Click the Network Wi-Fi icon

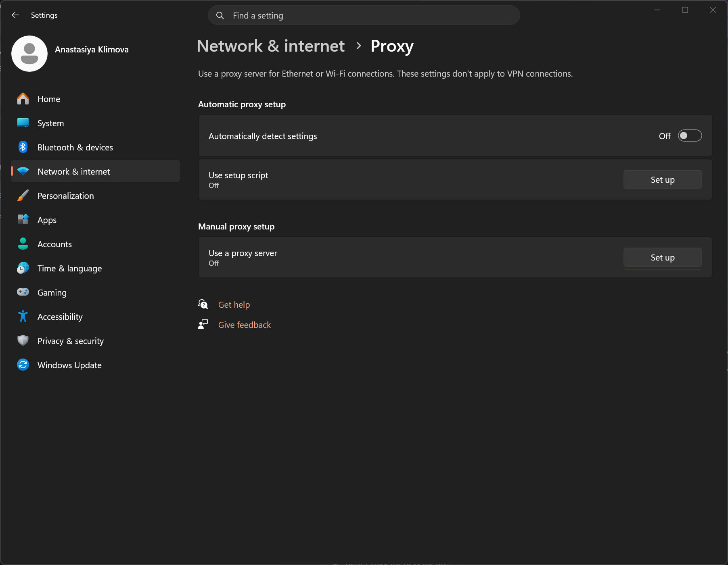pyautogui.click(x=23, y=171)
